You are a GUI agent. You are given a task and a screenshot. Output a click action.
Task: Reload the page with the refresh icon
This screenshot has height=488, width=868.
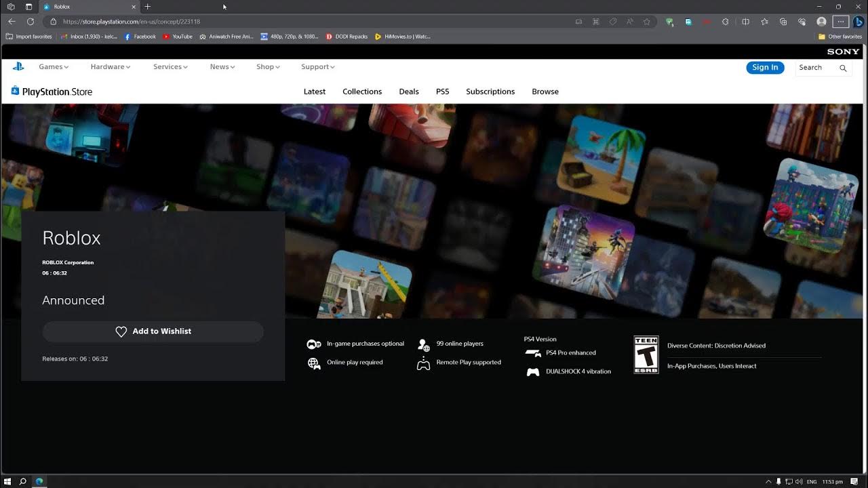point(31,22)
